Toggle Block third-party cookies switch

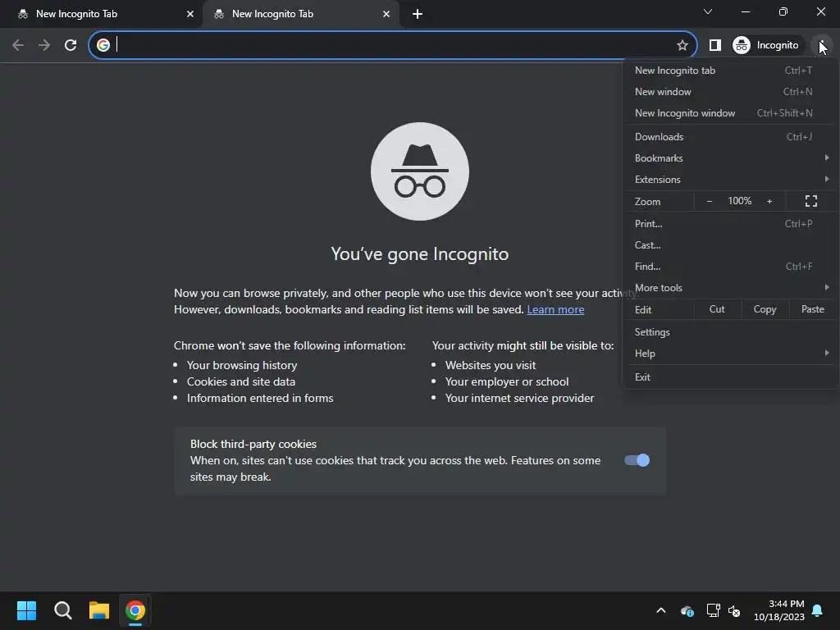click(637, 460)
